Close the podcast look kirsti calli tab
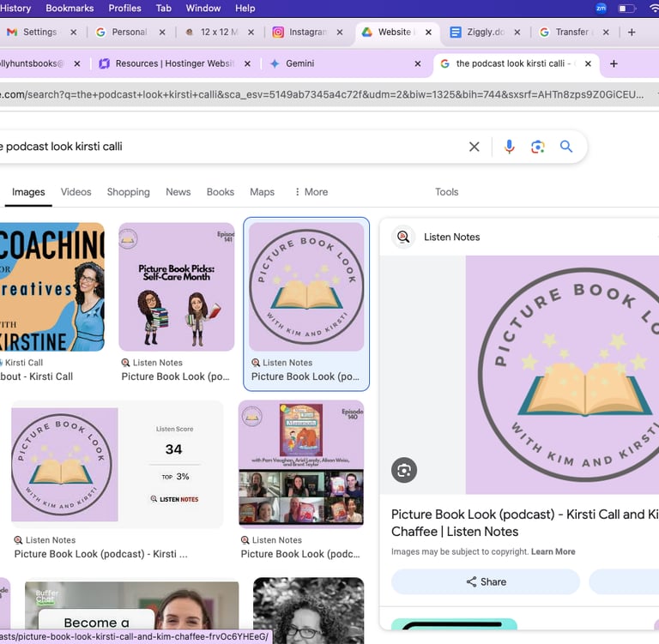659x644 pixels. [x=588, y=63]
